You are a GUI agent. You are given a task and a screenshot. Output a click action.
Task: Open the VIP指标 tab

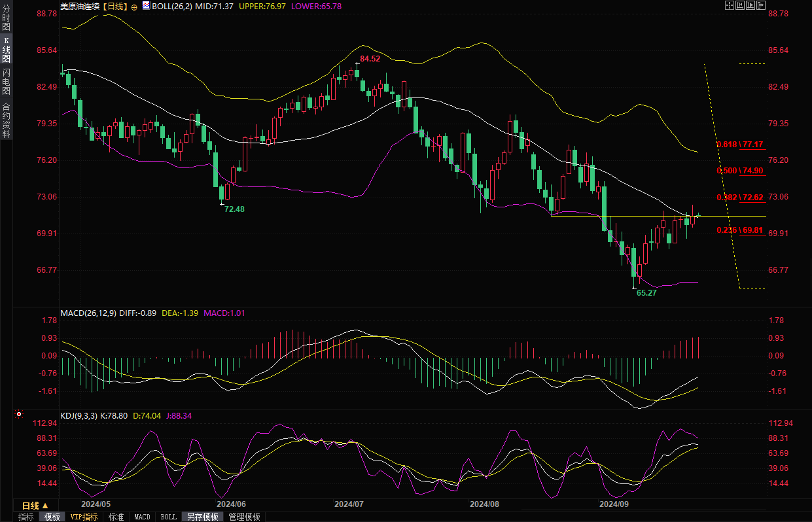click(x=84, y=517)
